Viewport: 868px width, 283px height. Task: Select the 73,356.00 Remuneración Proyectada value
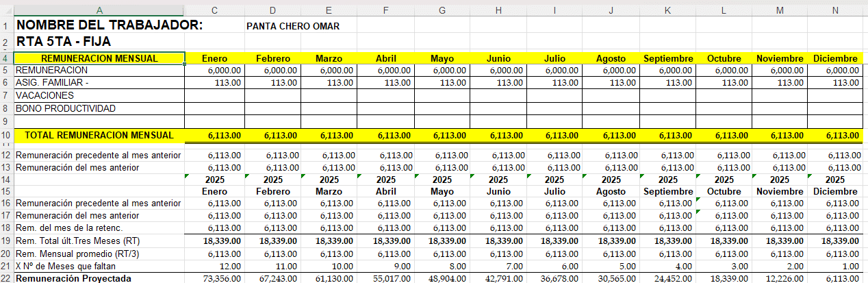pos(215,278)
